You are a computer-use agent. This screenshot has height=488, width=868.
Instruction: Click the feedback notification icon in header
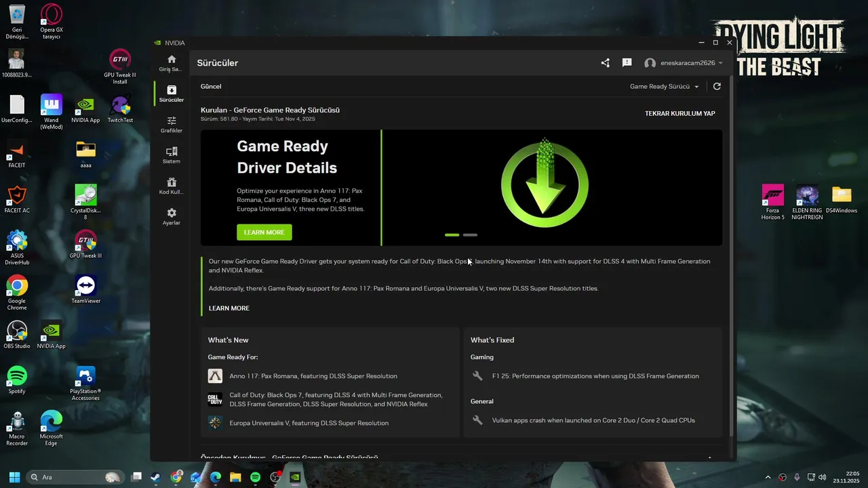[627, 63]
